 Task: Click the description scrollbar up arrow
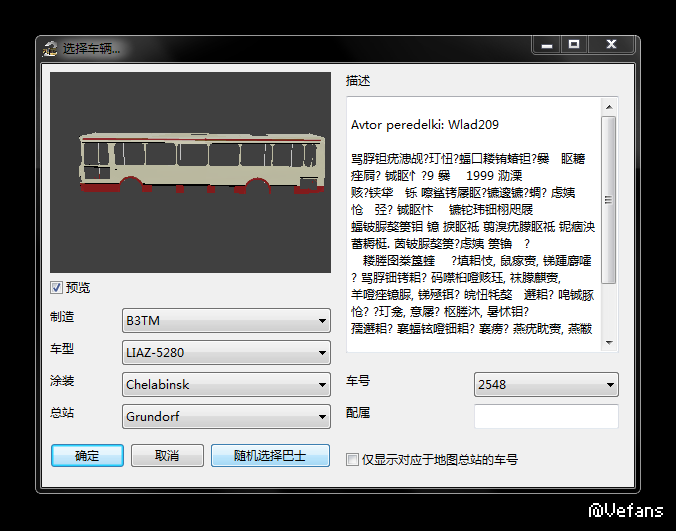pos(609,107)
